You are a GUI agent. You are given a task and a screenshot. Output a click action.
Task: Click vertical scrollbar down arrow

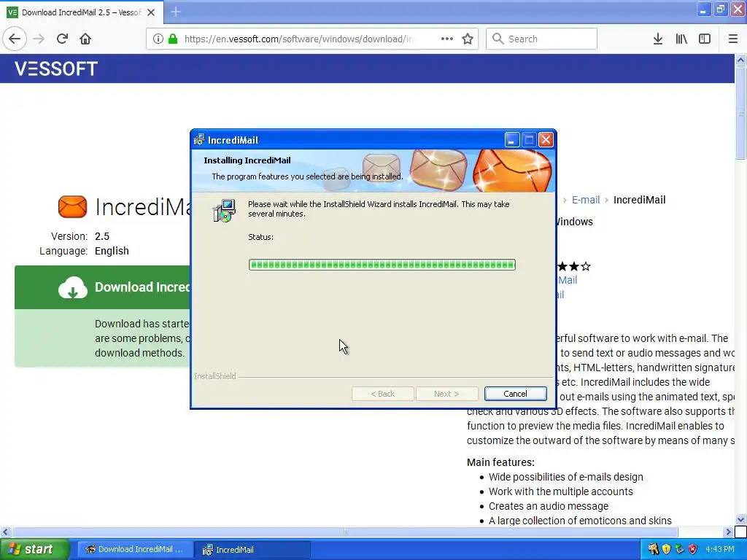tap(740, 519)
